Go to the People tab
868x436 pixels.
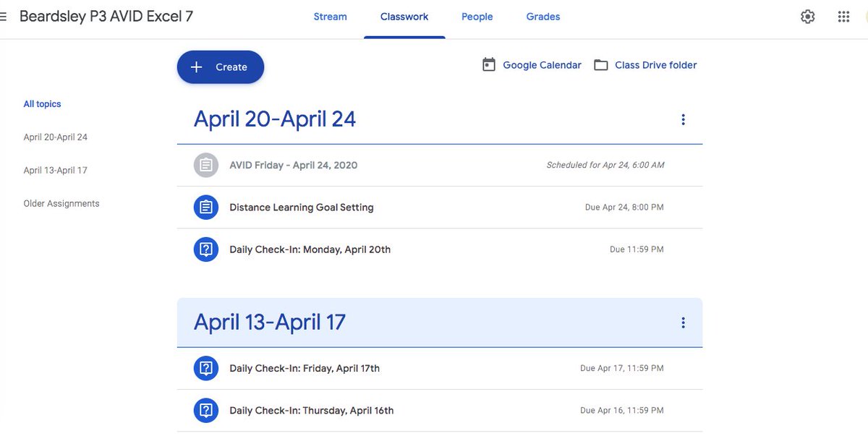[477, 17]
